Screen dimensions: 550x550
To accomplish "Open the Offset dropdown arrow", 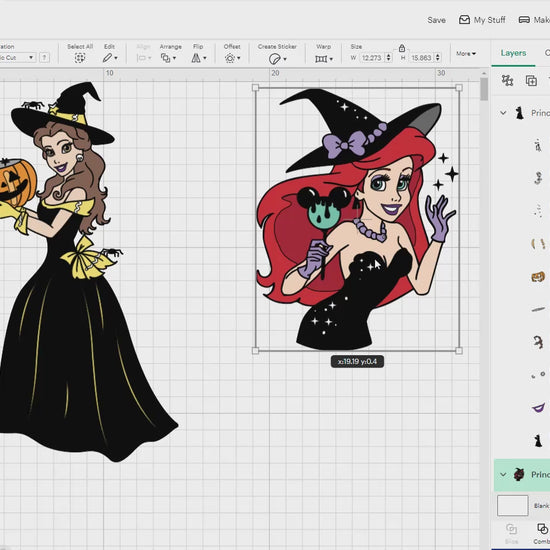I will [239, 58].
